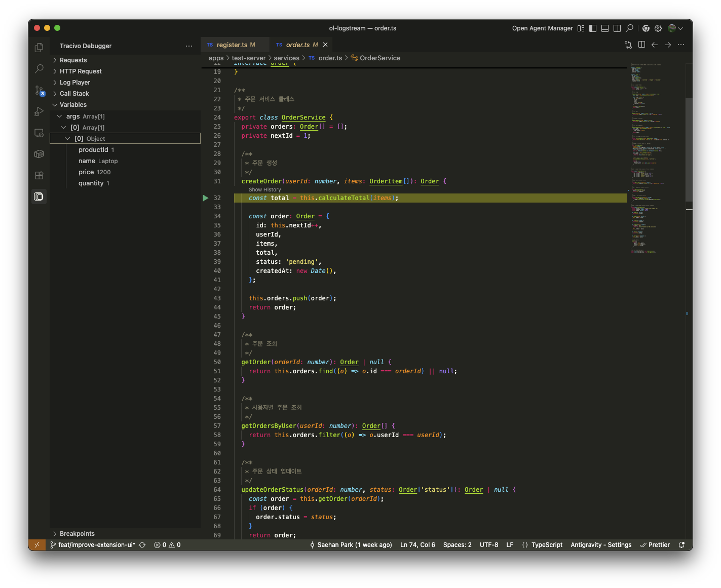Viewport: 721px width, 588px height.
Task: Toggle the bottom panel layout button
Action: pyautogui.click(x=605, y=28)
